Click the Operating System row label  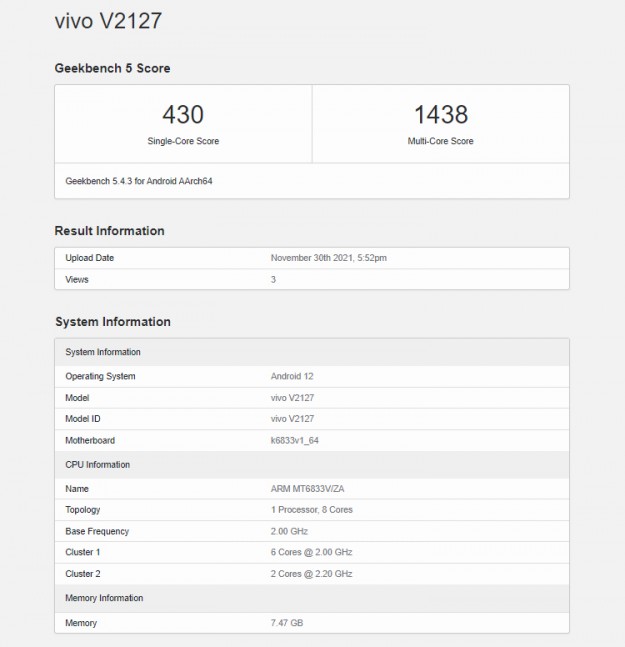[x=100, y=377]
